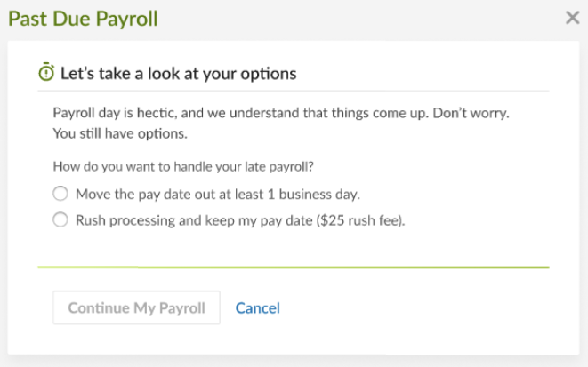Screen dimensions: 588x367
Task: Click the 'Past Due Payroll' title
Action: (x=83, y=19)
